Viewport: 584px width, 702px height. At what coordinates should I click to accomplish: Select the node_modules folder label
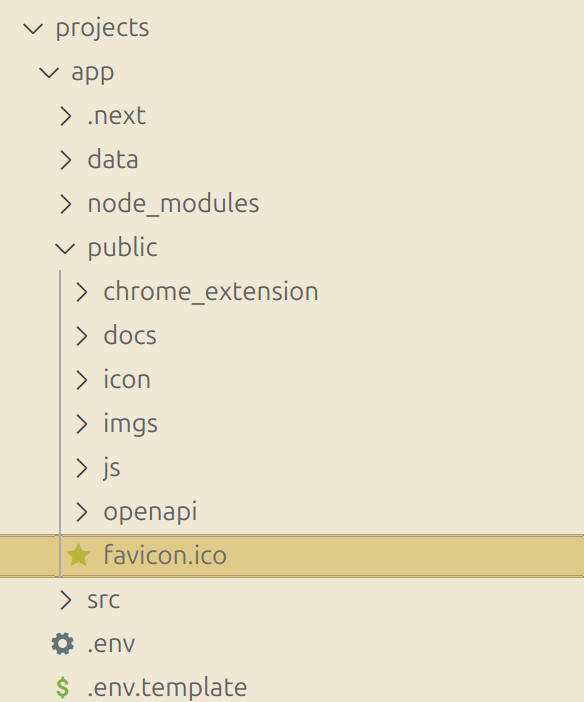coord(173,204)
